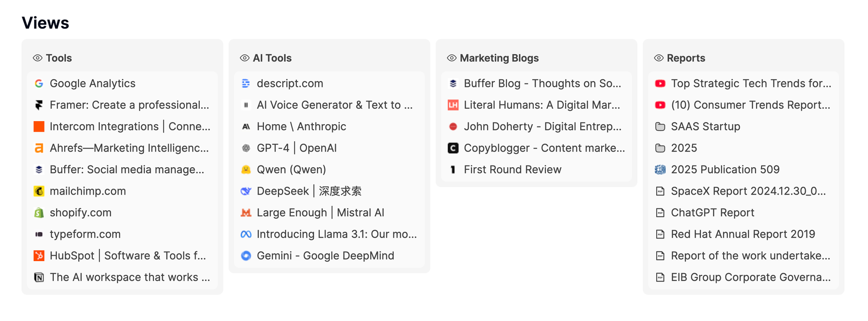Click the Meta Llama infinity icon

click(x=246, y=235)
